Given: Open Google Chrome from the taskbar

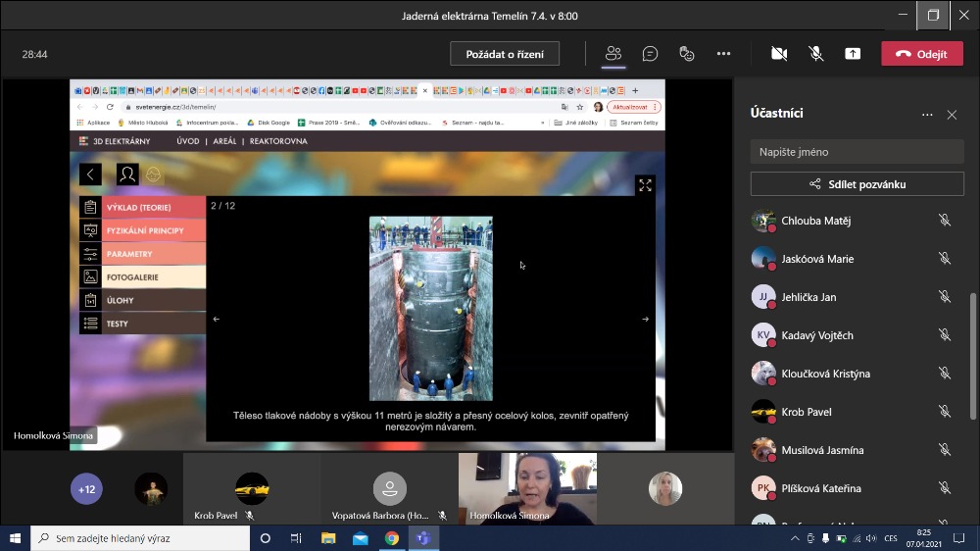Looking at the screenshot, I should pos(391,538).
